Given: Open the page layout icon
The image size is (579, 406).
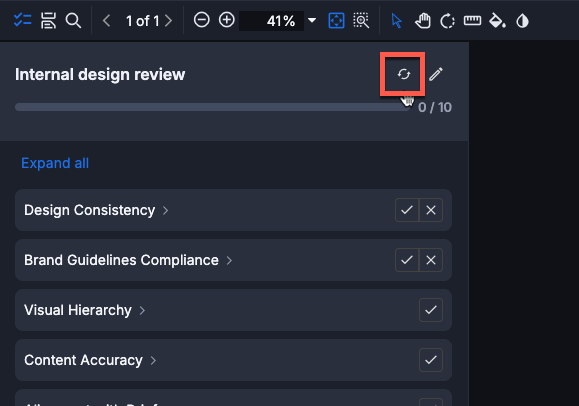Looking at the screenshot, I should tap(48, 20).
